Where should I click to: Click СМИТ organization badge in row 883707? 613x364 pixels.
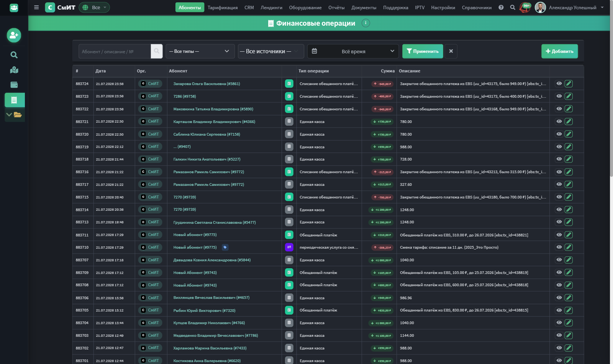point(150,260)
